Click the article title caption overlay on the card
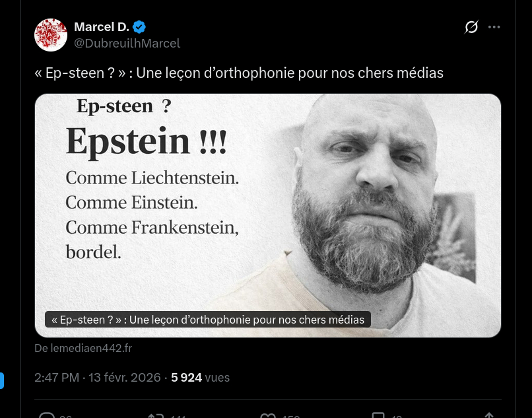This screenshot has height=418, width=532. pyautogui.click(x=207, y=320)
